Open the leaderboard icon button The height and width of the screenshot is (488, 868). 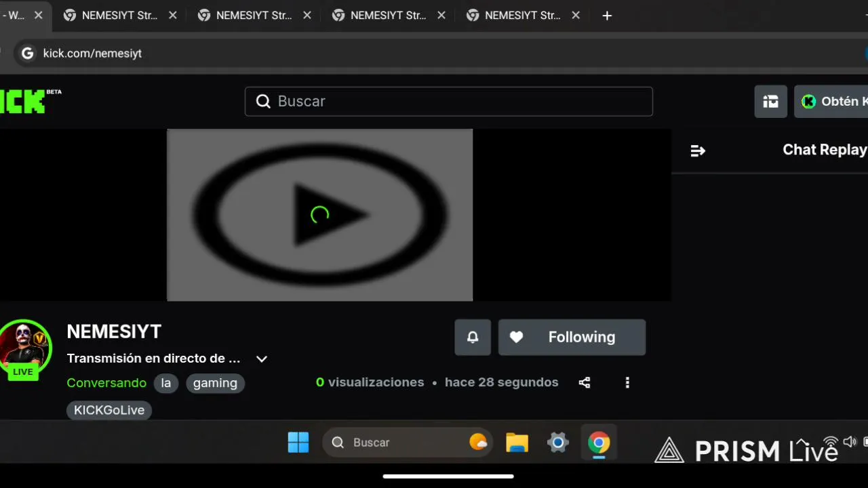tap(770, 102)
